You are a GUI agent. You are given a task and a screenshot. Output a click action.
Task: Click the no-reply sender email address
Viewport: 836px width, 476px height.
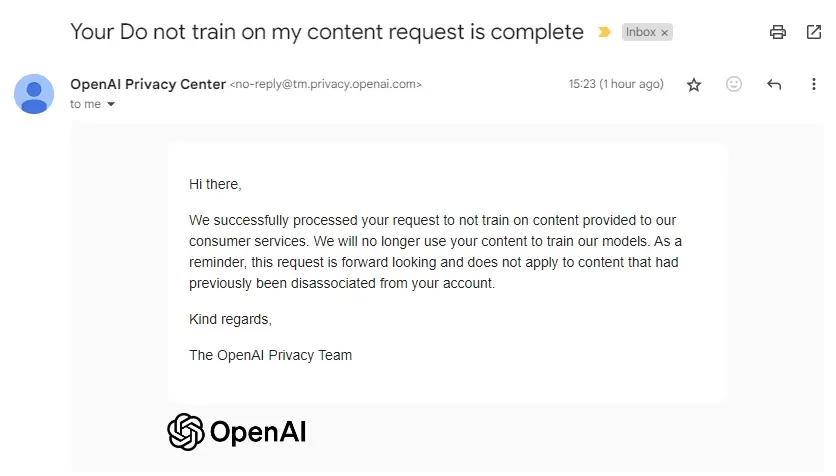click(326, 85)
